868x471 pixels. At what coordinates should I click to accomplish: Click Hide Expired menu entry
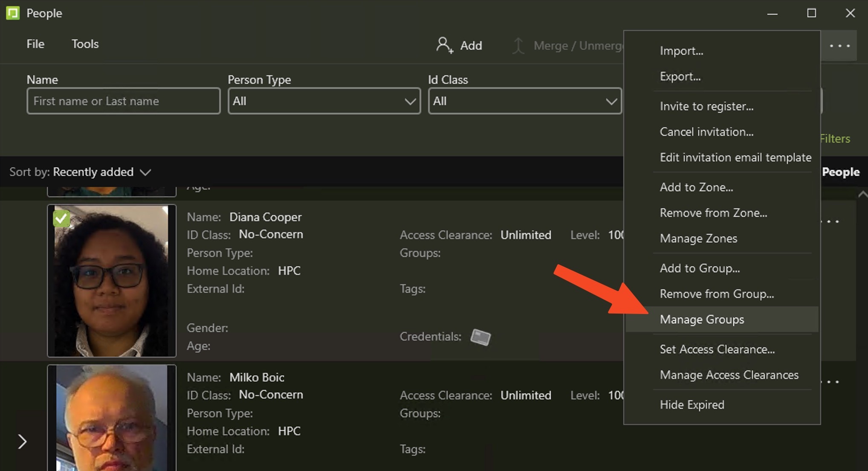(692, 405)
